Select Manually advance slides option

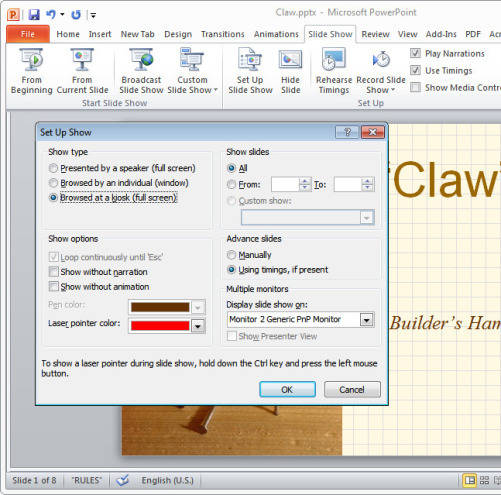231,255
